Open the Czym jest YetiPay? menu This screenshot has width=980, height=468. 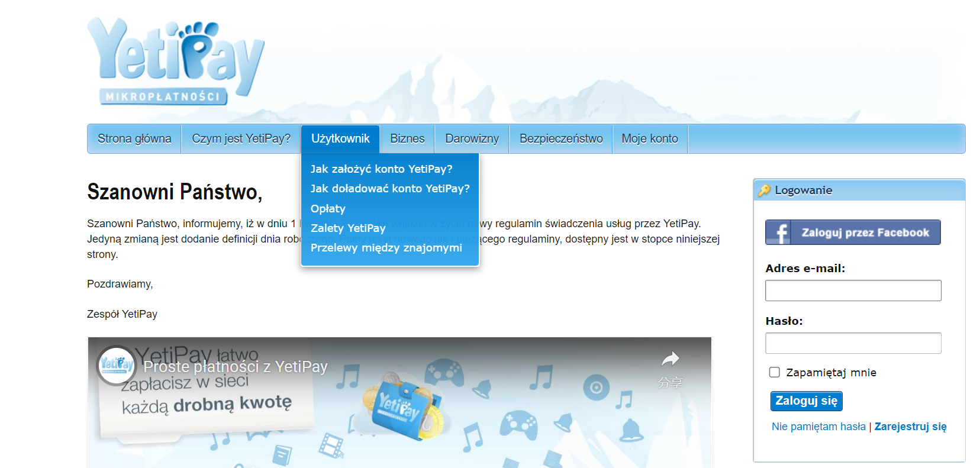[x=241, y=138]
